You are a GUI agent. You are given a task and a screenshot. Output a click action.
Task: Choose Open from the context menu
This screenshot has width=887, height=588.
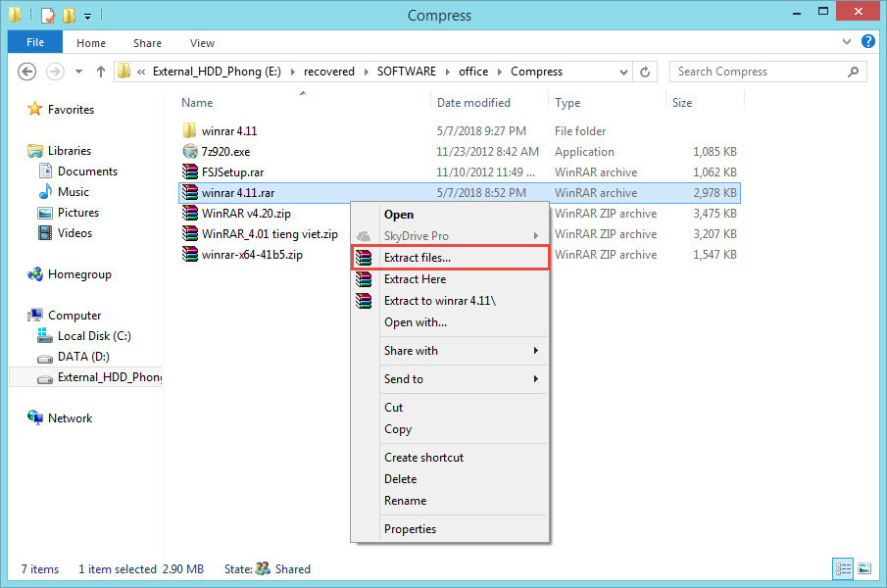click(450, 215)
